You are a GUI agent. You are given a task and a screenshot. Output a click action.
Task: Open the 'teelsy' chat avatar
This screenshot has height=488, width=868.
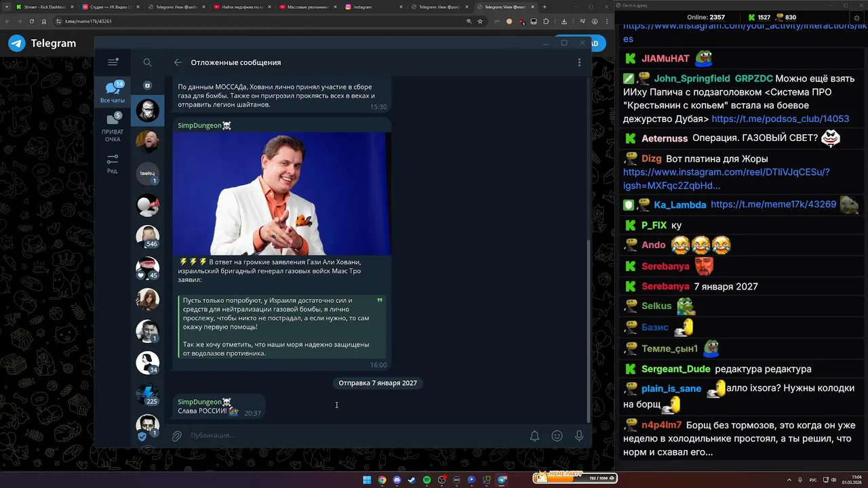tap(147, 174)
